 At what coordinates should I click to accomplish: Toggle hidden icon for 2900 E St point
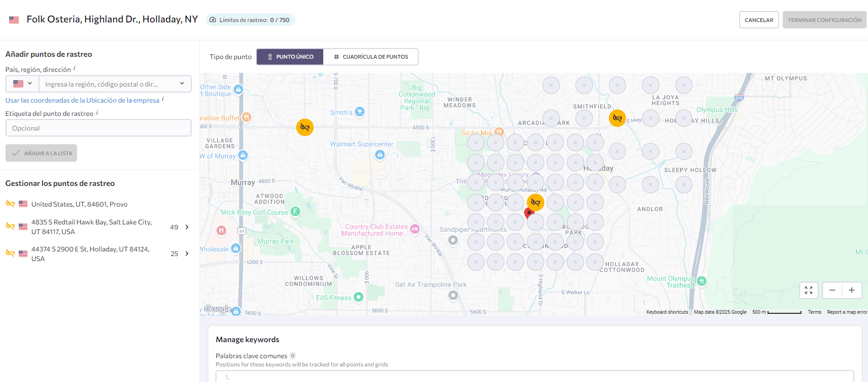click(x=10, y=253)
